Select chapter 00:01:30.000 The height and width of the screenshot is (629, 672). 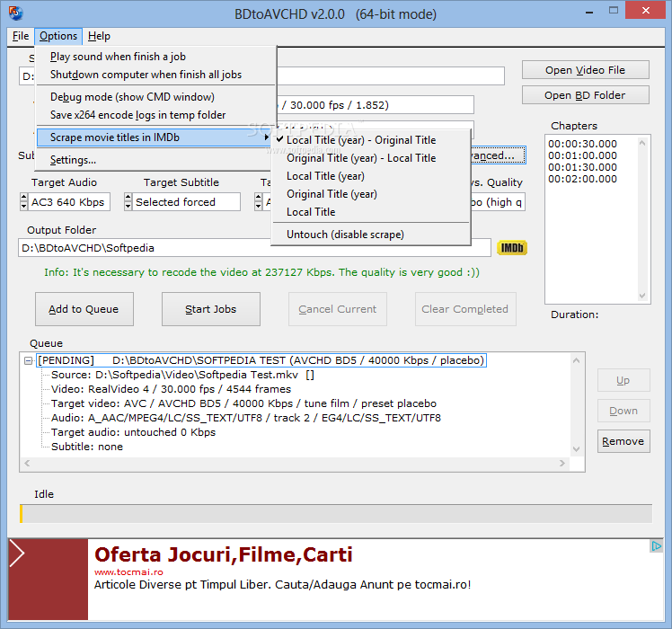[582, 167]
